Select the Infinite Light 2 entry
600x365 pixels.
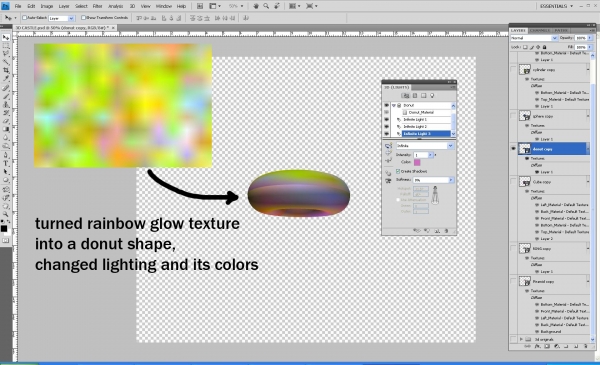(415, 127)
